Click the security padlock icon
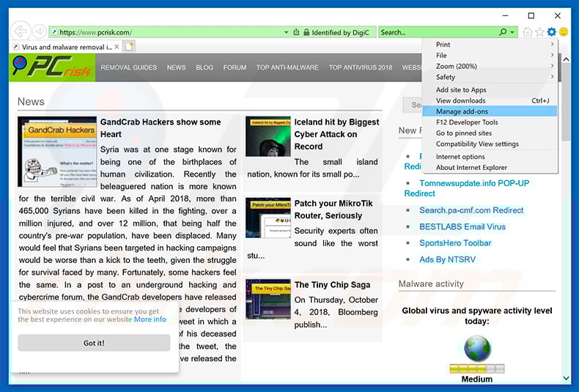This screenshot has height=392, width=579. 306,32
